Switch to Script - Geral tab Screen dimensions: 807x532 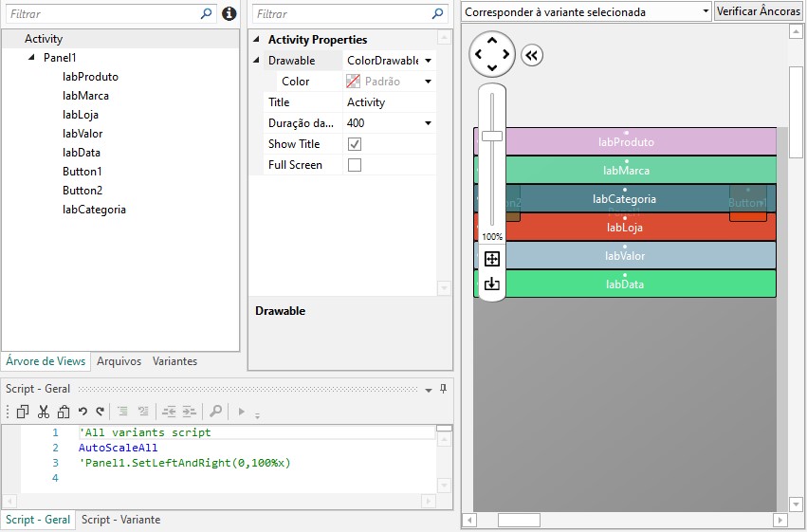tap(38, 520)
